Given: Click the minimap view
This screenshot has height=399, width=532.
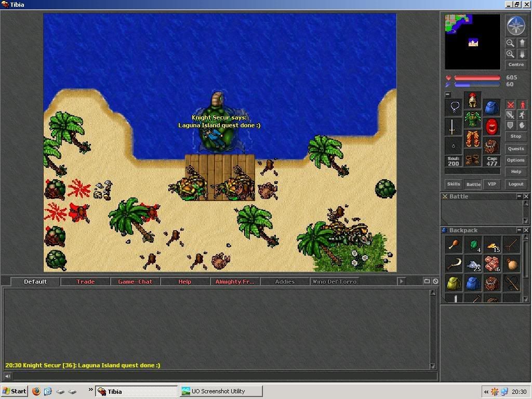Looking at the screenshot, I should (x=472, y=42).
